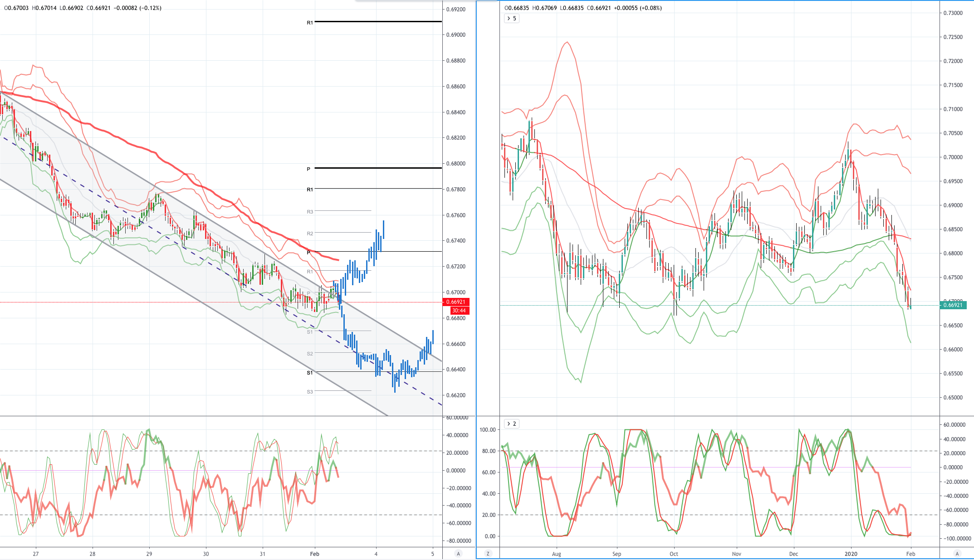Click the gray S3 pivot label

click(x=310, y=392)
